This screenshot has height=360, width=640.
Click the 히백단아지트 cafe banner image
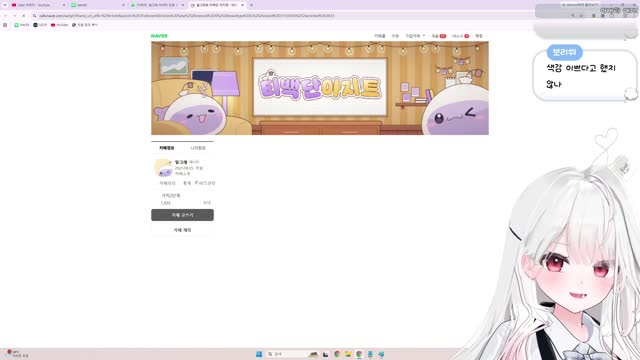click(320, 88)
